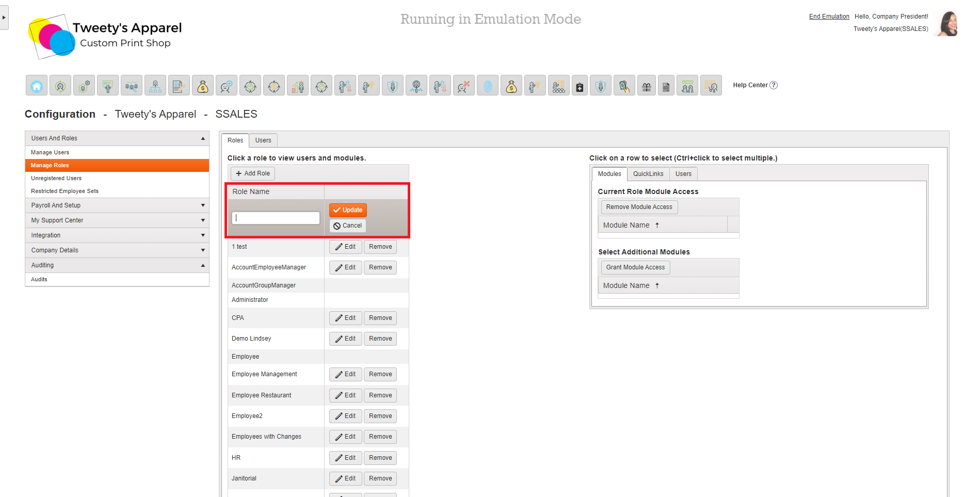980x497 pixels.
Task: Open the organization chart hierarchy icon
Action: click(155, 86)
